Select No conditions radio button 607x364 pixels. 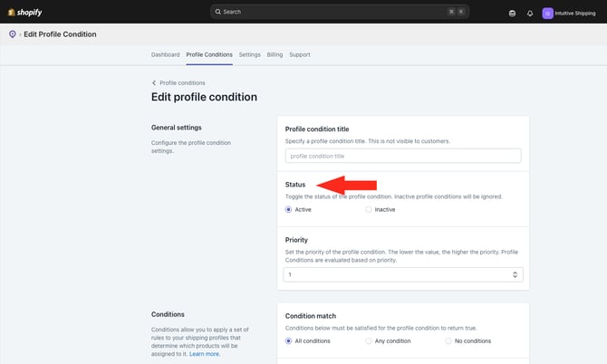coord(448,340)
